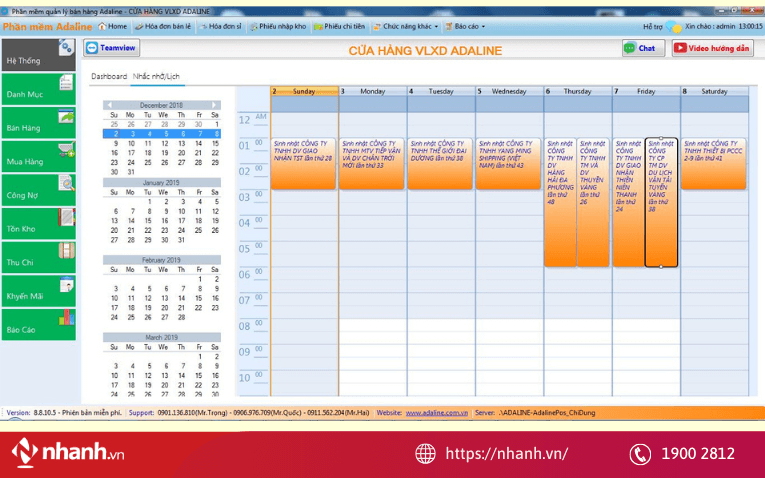Click the version 8.8.10.5 status text

tap(64, 413)
